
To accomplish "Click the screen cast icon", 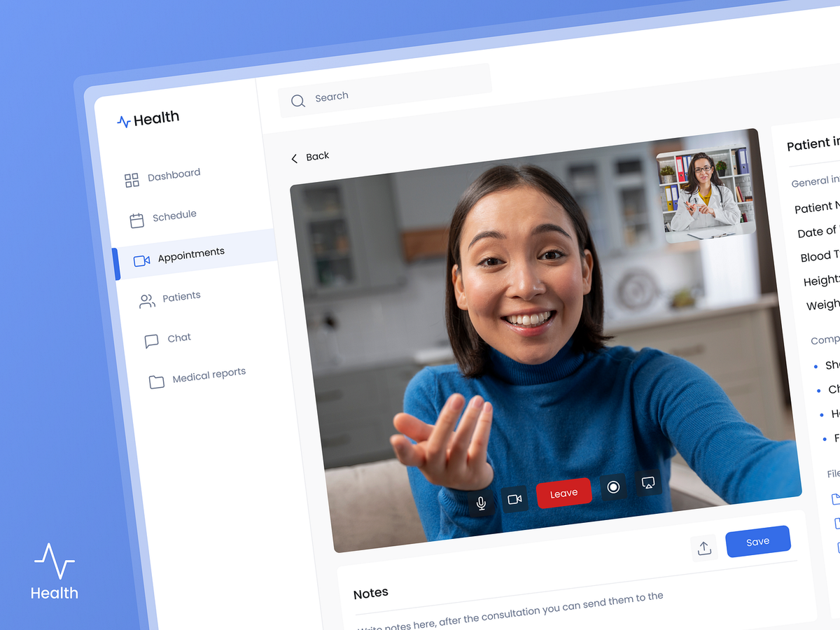I will pyautogui.click(x=648, y=483).
